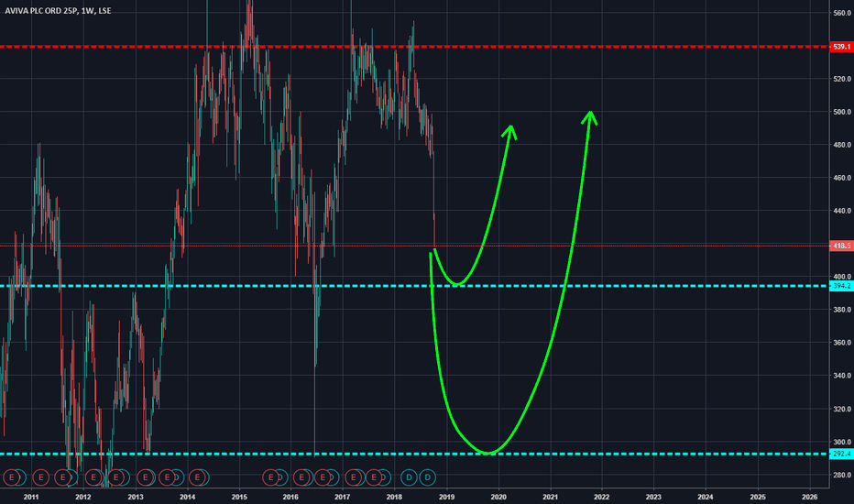The width and height of the screenshot is (854, 504).
Task: Select the lower cyan dashed support line
Action: click(414, 454)
